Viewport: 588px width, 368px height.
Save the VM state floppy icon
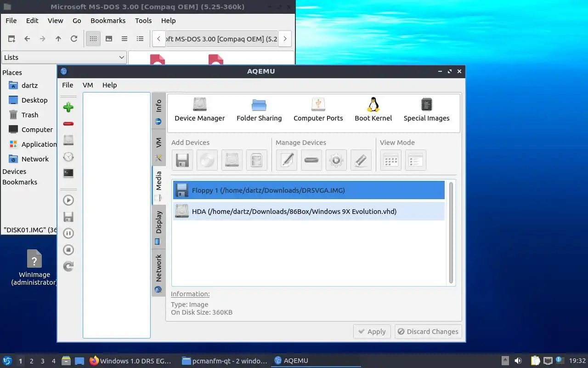(68, 217)
